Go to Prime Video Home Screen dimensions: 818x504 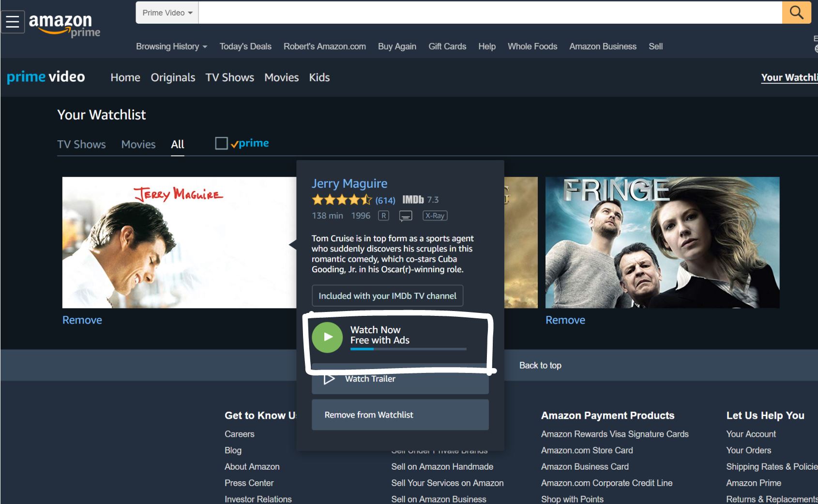[125, 77]
